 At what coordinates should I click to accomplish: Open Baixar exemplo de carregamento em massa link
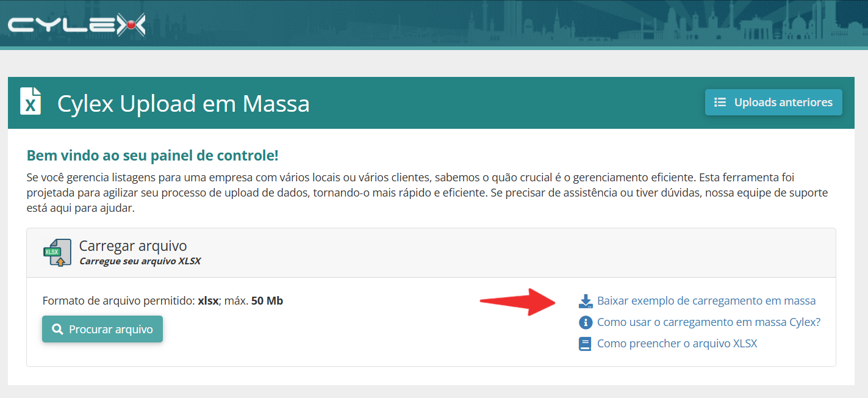pos(706,301)
